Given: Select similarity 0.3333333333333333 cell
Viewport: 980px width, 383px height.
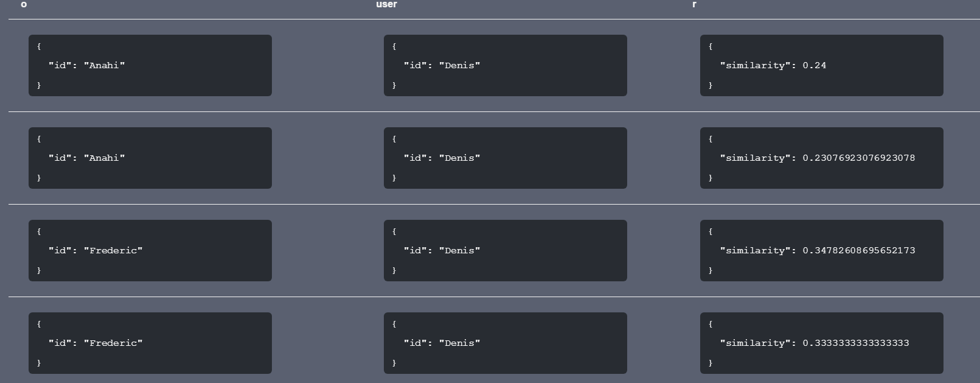Looking at the screenshot, I should coord(822,343).
